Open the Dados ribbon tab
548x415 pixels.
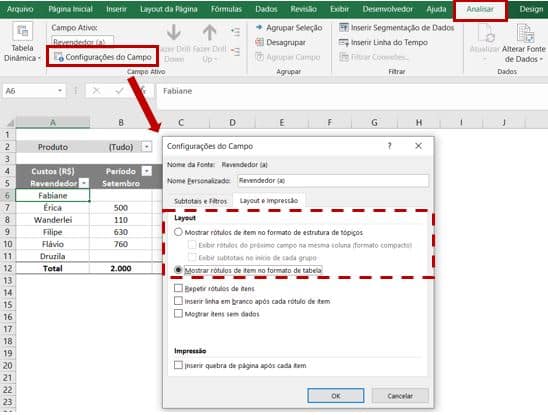(x=266, y=9)
